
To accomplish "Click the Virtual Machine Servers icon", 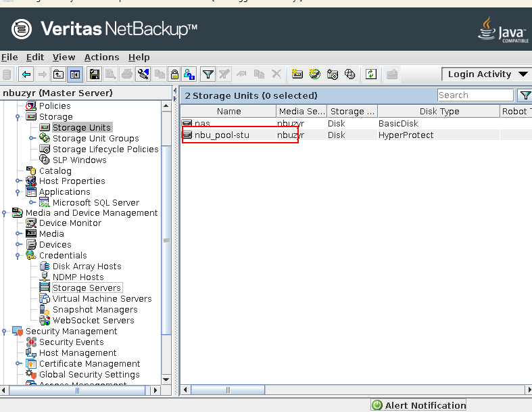I will click(45, 298).
